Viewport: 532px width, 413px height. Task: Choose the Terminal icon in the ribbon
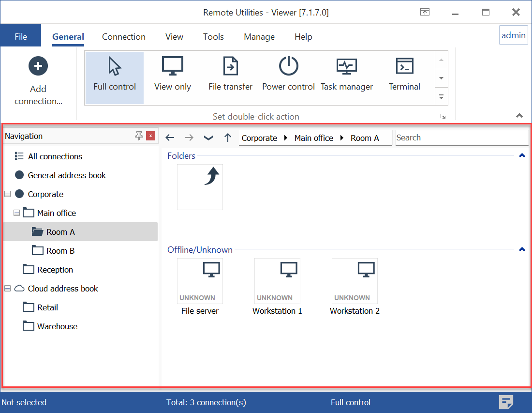[x=404, y=66]
